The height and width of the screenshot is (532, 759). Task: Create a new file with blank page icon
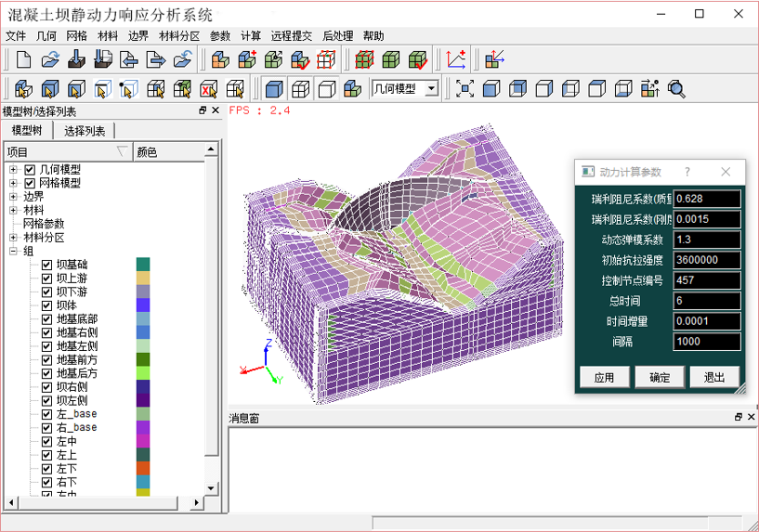pos(24,59)
